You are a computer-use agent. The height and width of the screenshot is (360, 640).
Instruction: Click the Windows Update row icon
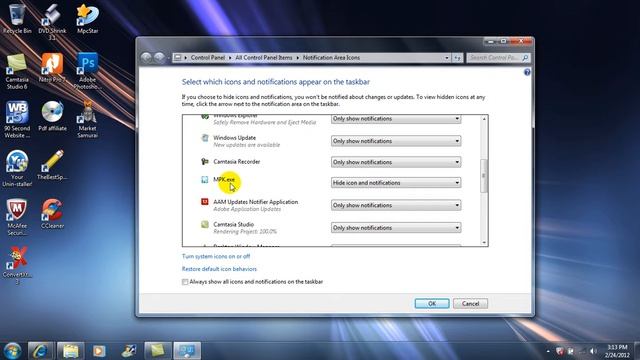(205, 138)
